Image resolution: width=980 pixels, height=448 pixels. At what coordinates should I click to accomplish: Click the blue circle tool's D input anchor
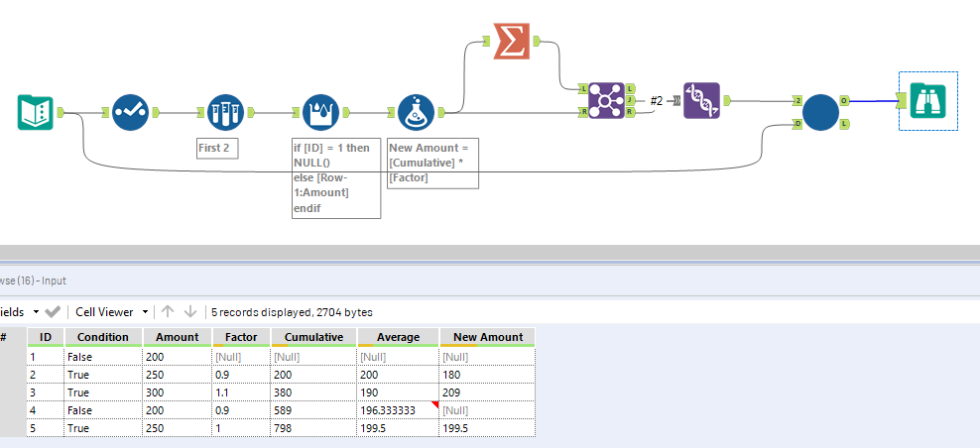(796, 124)
